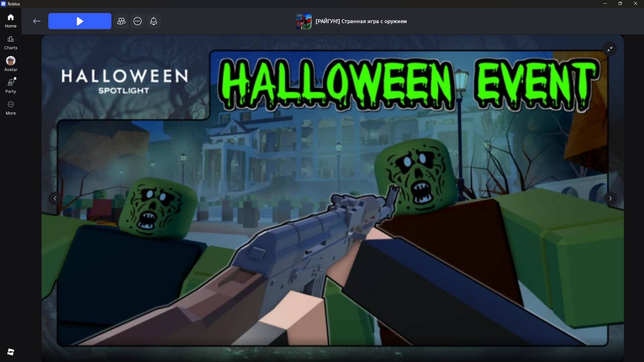Viewport: 644px width, 362px height.
Task: Open the top bar ellipsis options menu
Action: pyautogui.click(x=138, y=21)
